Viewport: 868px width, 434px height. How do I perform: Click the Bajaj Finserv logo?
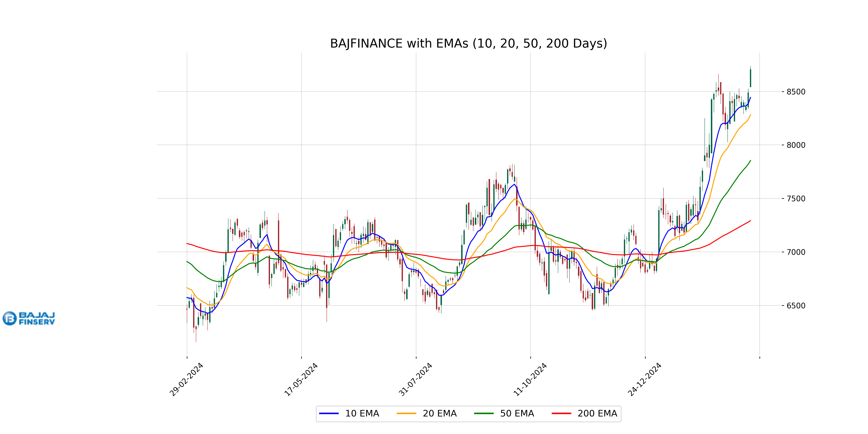pos(29,318)
